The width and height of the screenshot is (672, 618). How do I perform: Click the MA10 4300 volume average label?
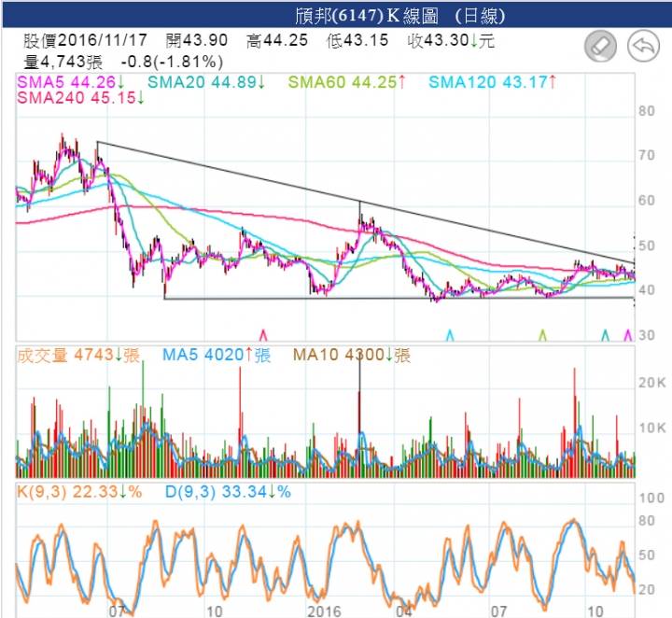[352, 355]
